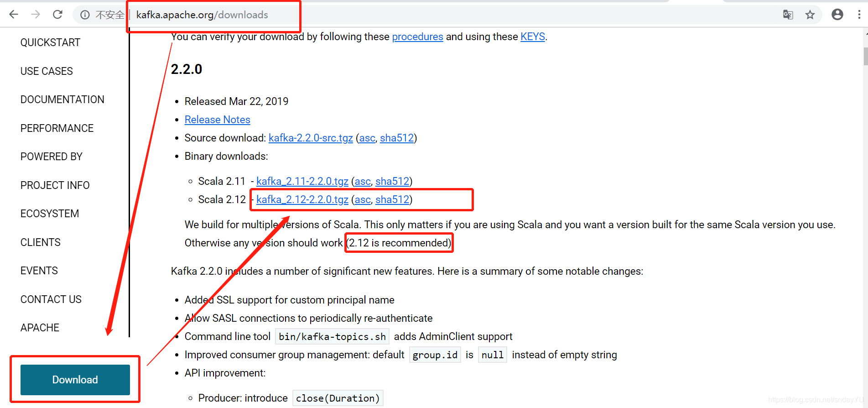This screenshot has width=868, height=408.
Task: Open asc signature for Scala 2.12 binary
Action: tap(363, 199)
